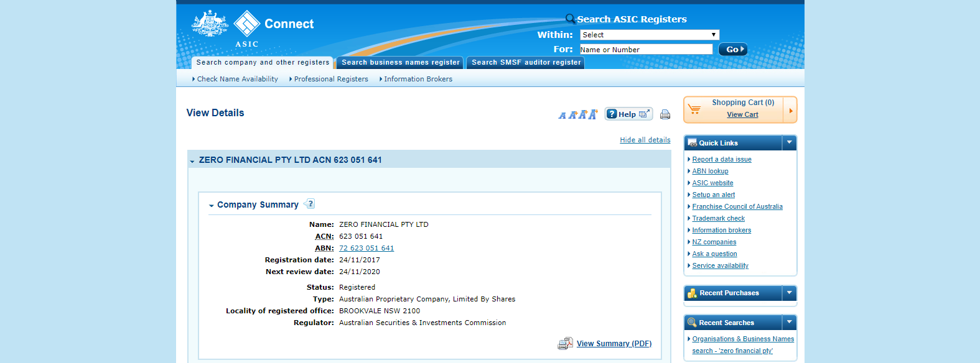Switch to Search business names register tab
The image size is (980, 363).
click(400, 62)
